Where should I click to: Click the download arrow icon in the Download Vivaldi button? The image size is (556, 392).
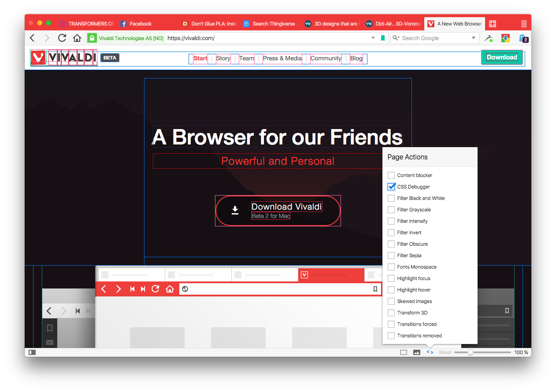(x=235, y=211)
